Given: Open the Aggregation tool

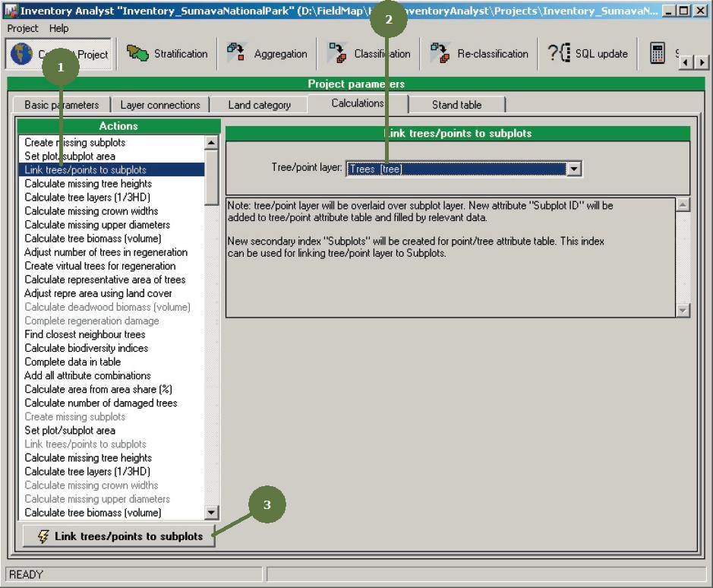Looking at the screenshot, I should click(237, 54).
